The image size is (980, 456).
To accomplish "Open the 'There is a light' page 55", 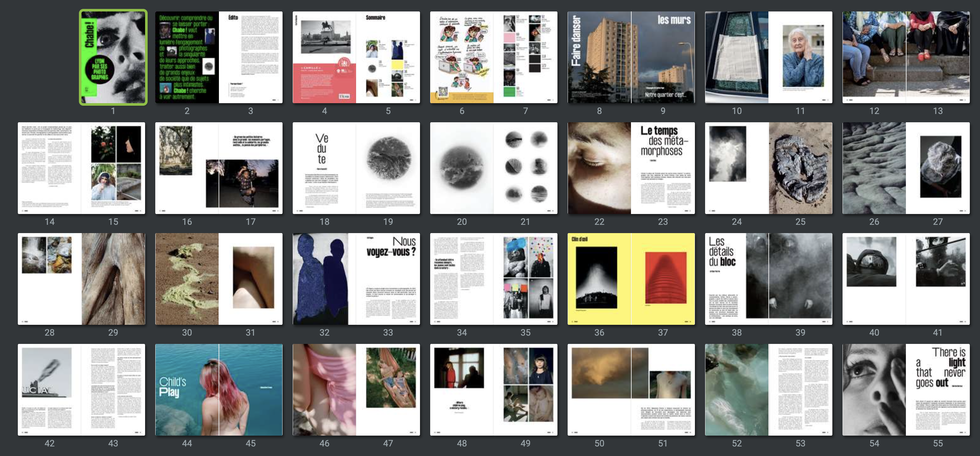I will click(x=938, y=389).
